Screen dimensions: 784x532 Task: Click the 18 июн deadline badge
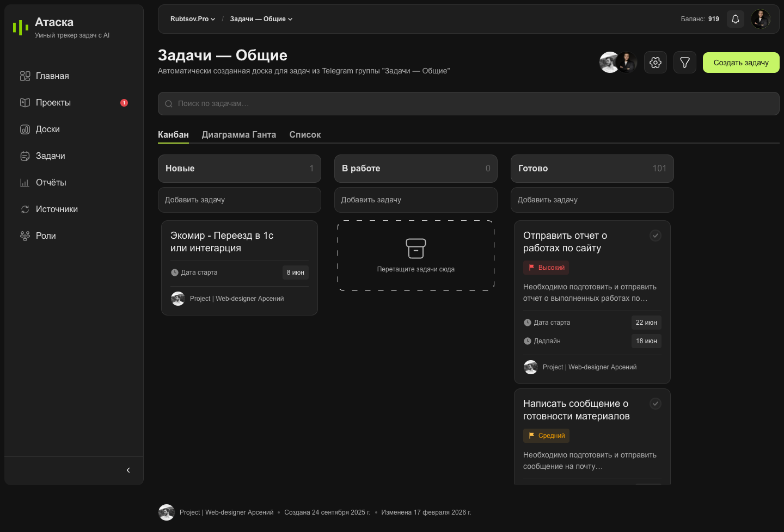click(x=646, y=341)
